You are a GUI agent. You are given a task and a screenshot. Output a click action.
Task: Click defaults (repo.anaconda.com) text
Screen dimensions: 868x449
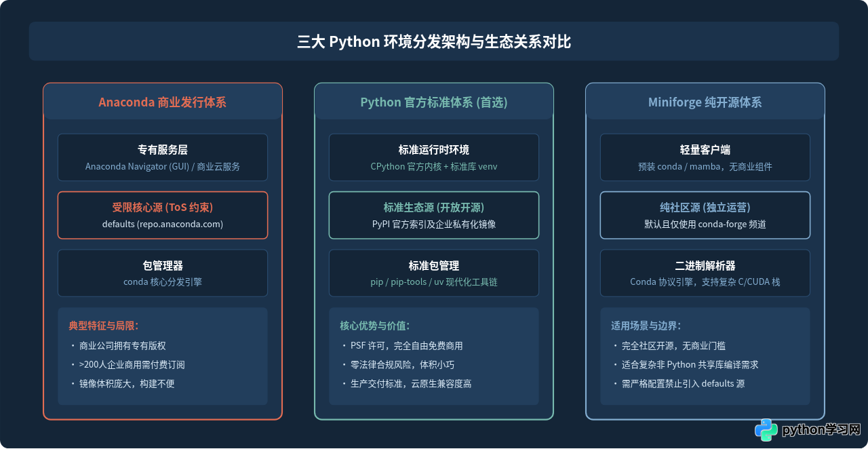pyautogui.click(x=163, y=224)
